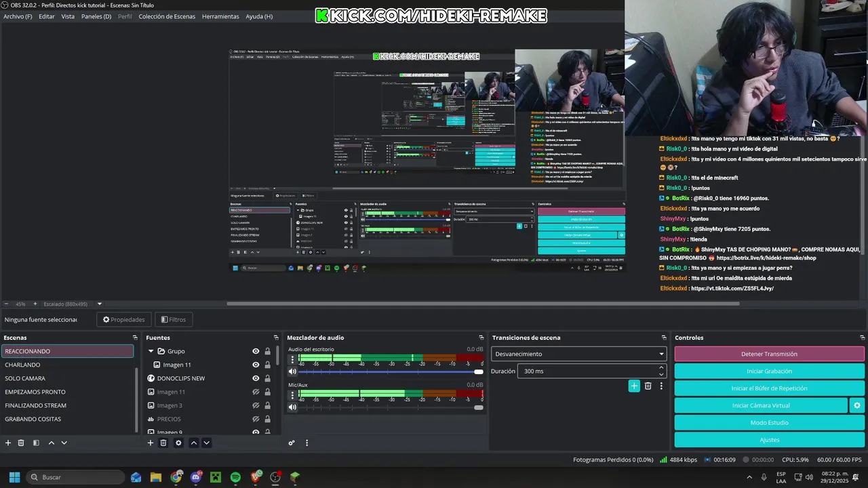
Task: Mute the Mic/Aux speaker icon
Action: pyautogui.click(x=292, y=407)
